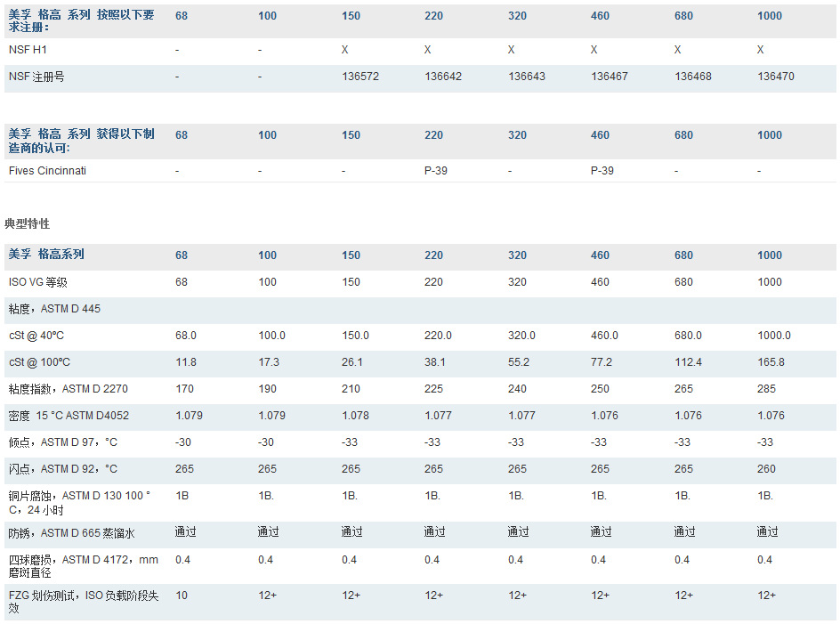
Task: Select the density value 1.078
Action: pyautogui.click(x=355, y=416)
